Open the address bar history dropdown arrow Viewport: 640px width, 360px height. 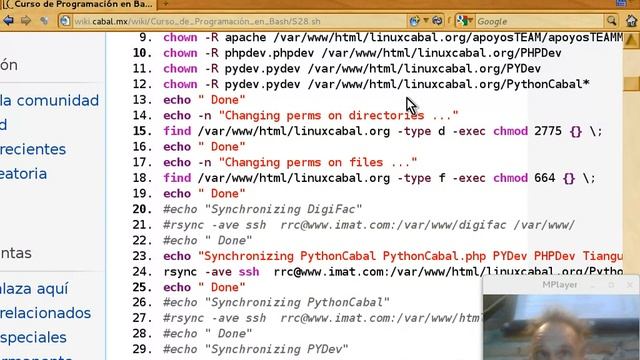[426, 20]
